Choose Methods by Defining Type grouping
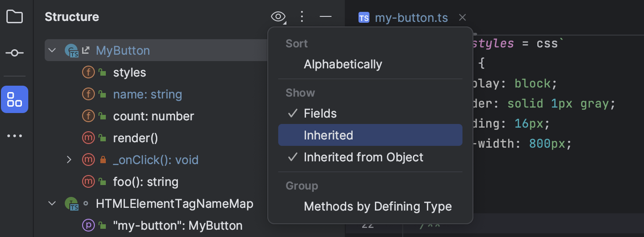The height and width of the screenshot is (237, 644). 378,206
